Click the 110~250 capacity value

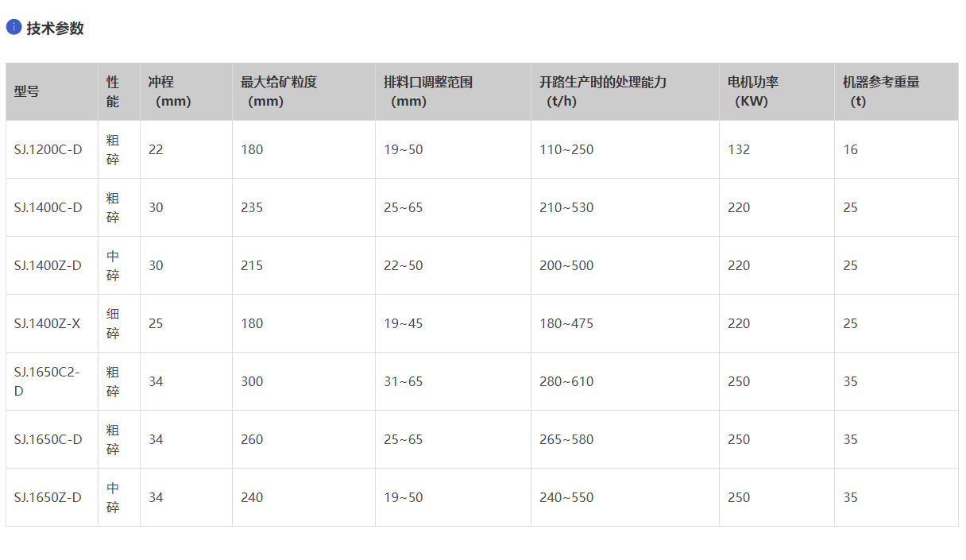[x=566, y=149]
